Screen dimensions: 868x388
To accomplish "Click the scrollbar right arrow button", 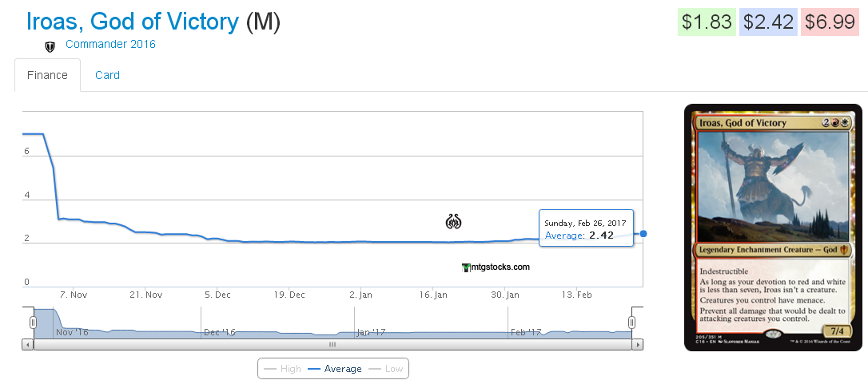I will click(638, 344).
